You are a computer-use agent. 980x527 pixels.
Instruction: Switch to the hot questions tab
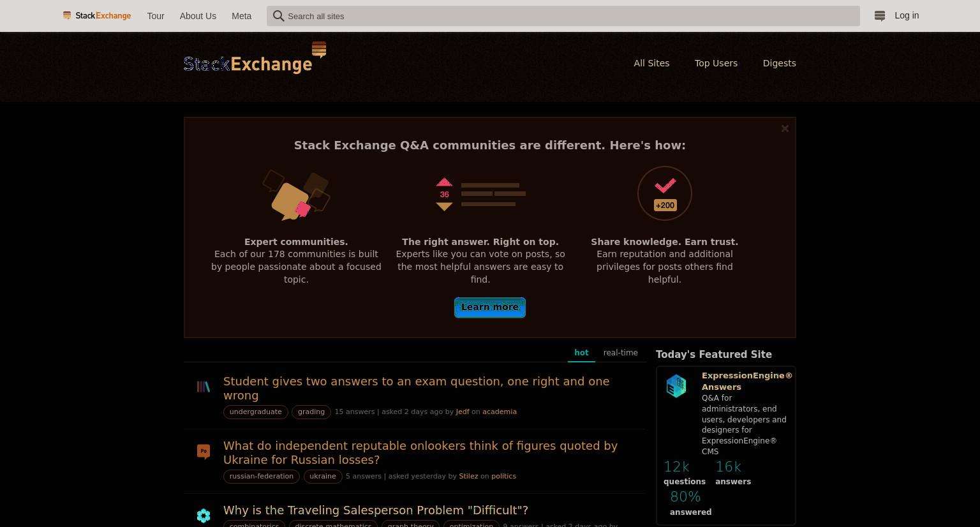581,353
